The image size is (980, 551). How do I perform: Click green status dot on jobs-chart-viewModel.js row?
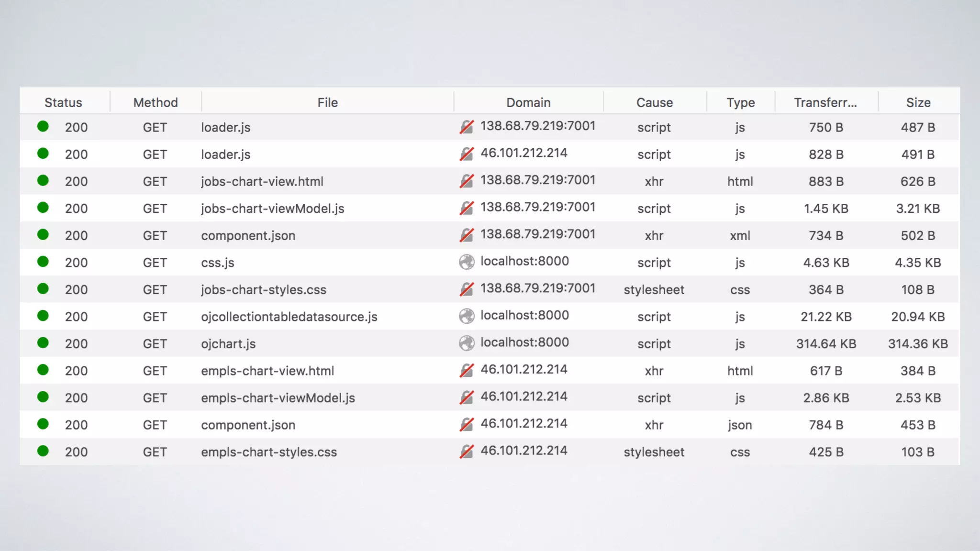click(x=43, y=208)
